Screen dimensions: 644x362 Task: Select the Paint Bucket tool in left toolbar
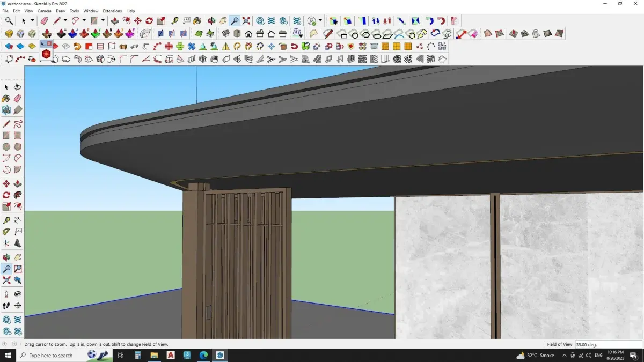coord(6,98)
